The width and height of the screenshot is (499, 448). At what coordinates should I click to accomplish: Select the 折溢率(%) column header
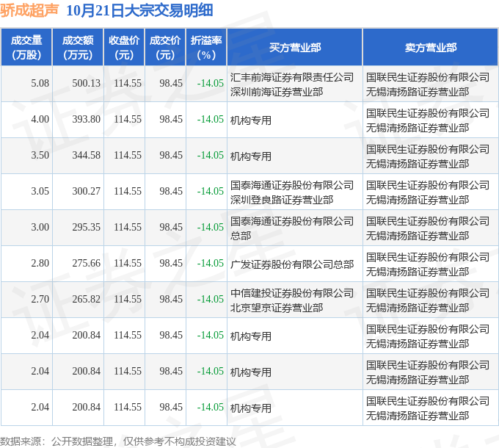[x=206, y=47]
